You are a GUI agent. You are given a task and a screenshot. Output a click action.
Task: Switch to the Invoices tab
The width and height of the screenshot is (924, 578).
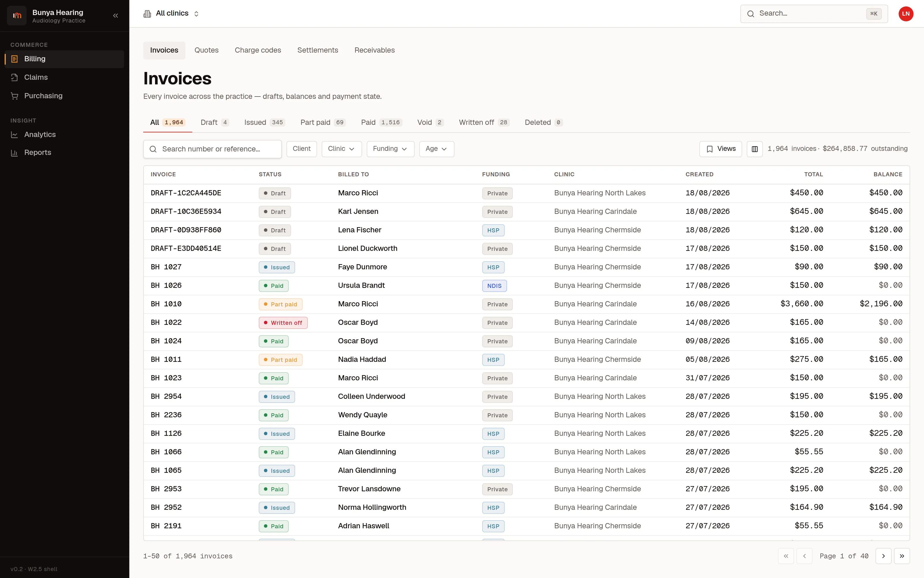[x=164, y=51]
